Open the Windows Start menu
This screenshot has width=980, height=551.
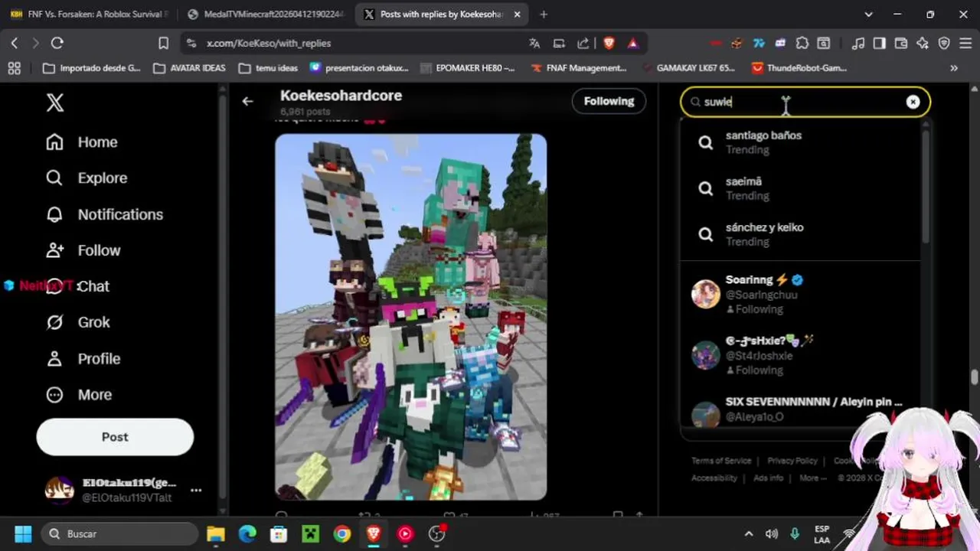(23, 533)
